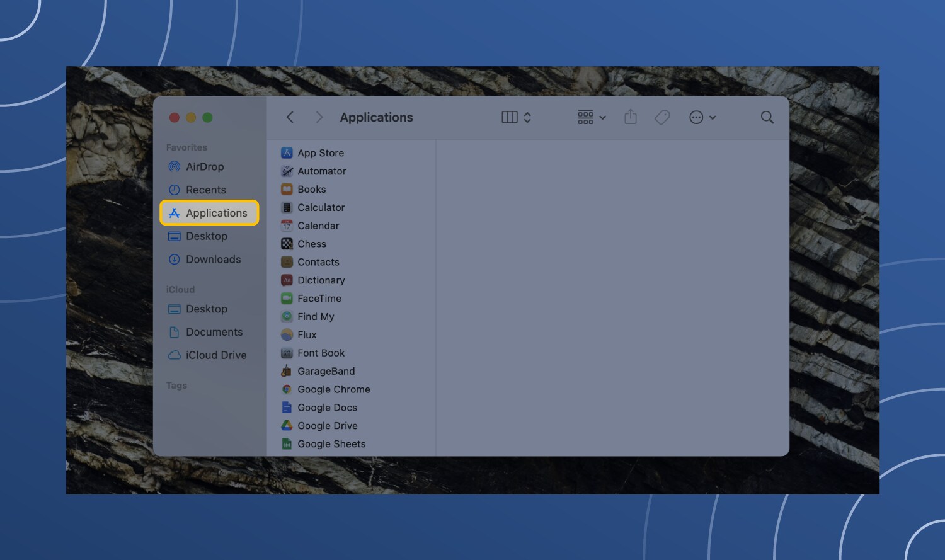This screenshot has width=945, height=560.
Task: Click the back navigation arrow
Action: pos(290,117)
